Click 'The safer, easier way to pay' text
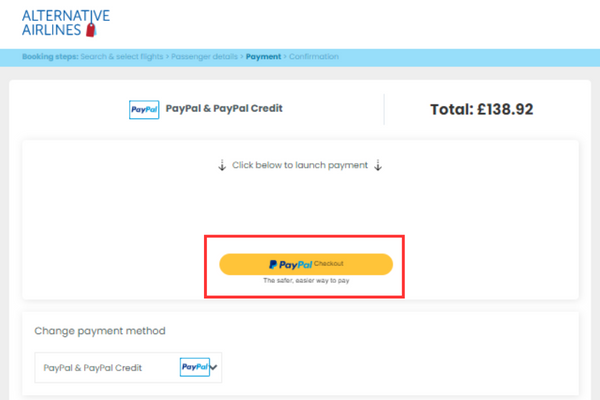 (306, 281)
